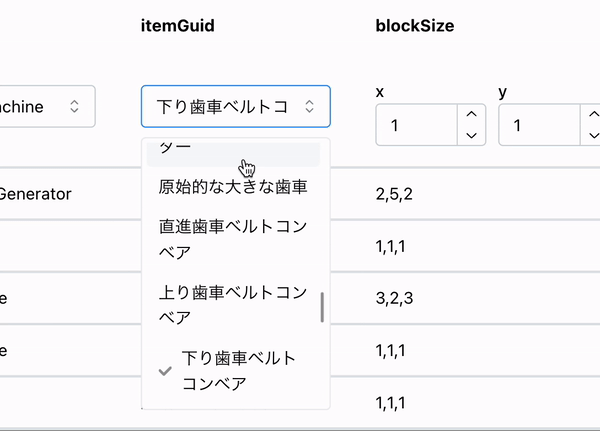This screenshot has width=600, height=431.
Task: Increase blockSize x with the up arrow
Action: tap(471, 114)
